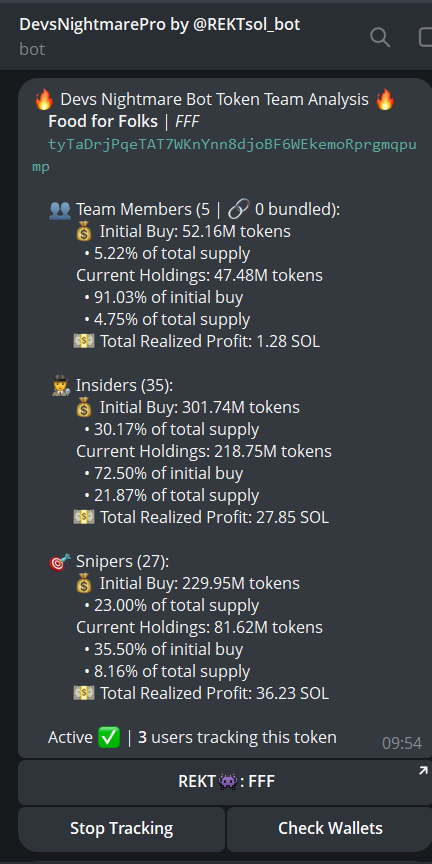432x864 pixels.
Task: Click the 09:54 message timestamp
Action: (x=402, y=743)
